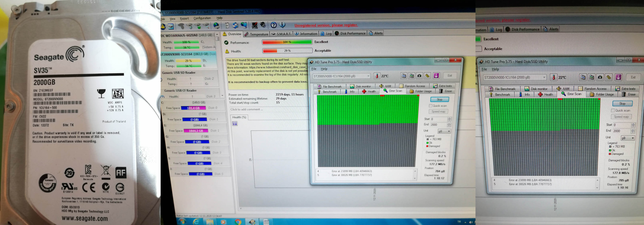
Task: Click the globe icon in Sentinel toolbar
Action: [216, 25]
